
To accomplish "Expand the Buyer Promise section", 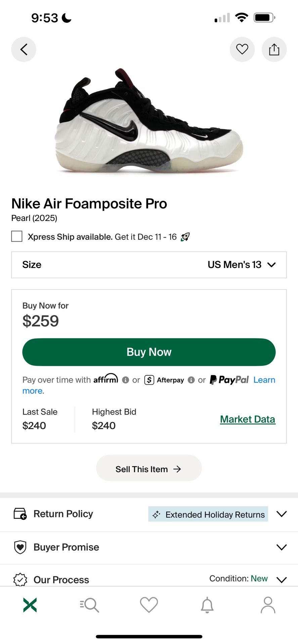I will [x=281, y=547].
